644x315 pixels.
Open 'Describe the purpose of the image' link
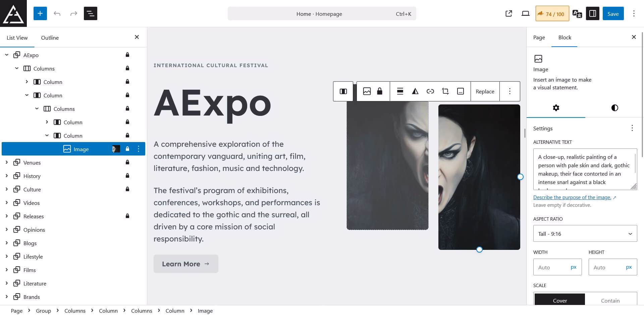pos(572,197)
